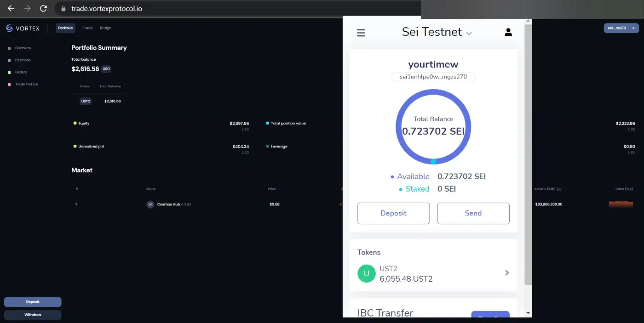This screenshot has height=323, width=644.
Task: Click the UST2 token badge
Action: [86, 101]
